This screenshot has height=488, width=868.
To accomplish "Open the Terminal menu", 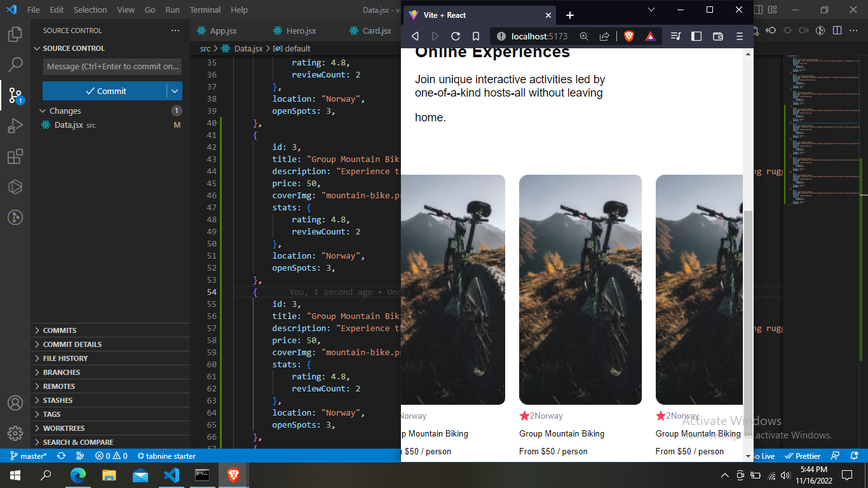I will coord(205,10).
